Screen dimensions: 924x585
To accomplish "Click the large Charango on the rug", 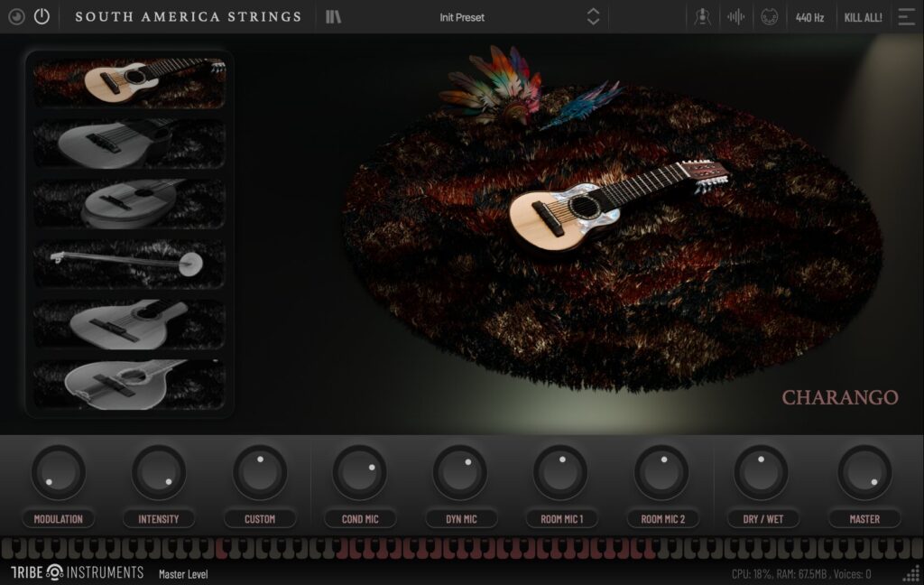I will (619, 205).
